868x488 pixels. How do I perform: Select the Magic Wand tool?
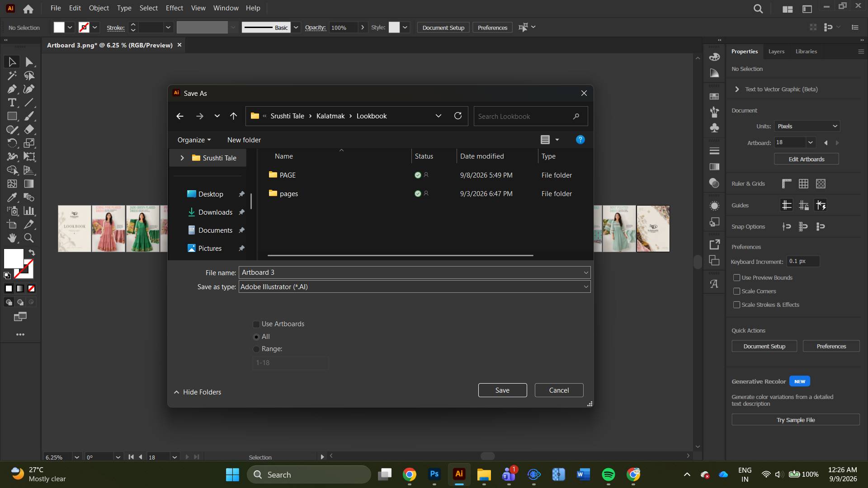tap(12, 75)
